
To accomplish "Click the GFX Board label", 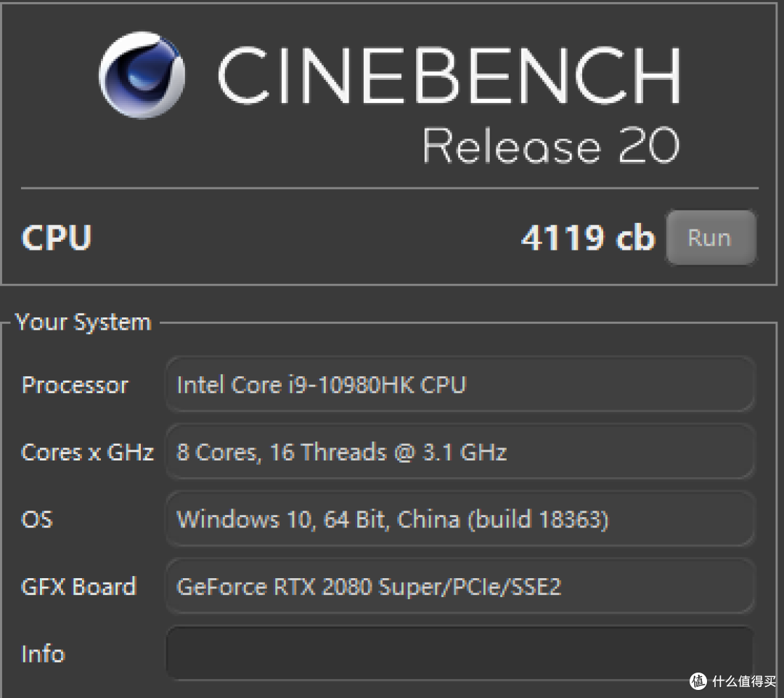I will [79, 586].
